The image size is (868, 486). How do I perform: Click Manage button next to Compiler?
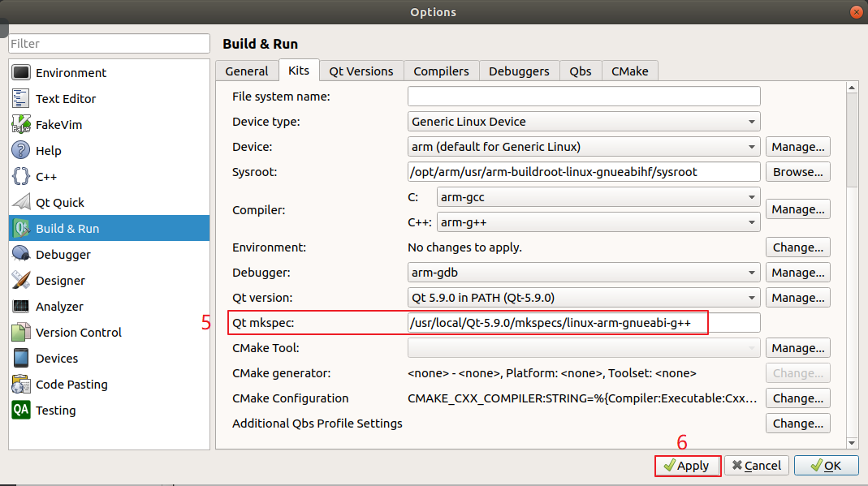797,209
